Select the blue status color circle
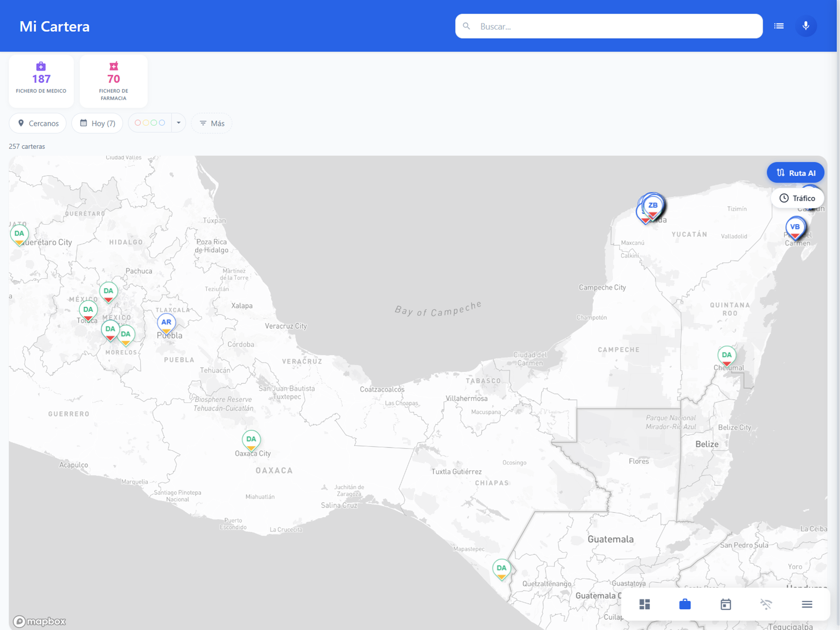The width and height of the screenshot is (840, 630). (162, 123)
